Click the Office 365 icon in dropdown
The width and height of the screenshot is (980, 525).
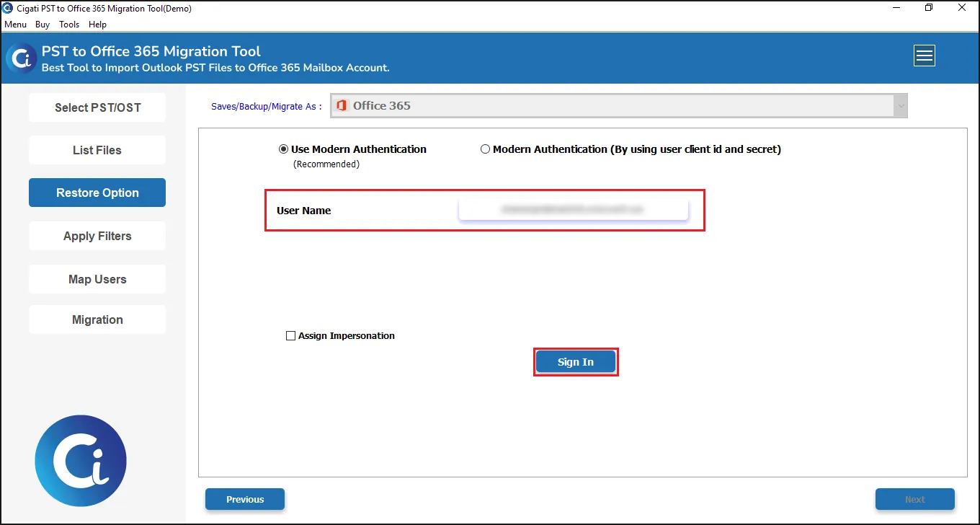coord(342,105)
